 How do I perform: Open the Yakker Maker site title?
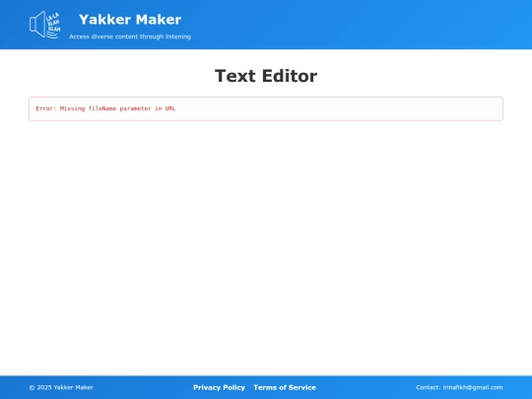[x=130, y=20]
